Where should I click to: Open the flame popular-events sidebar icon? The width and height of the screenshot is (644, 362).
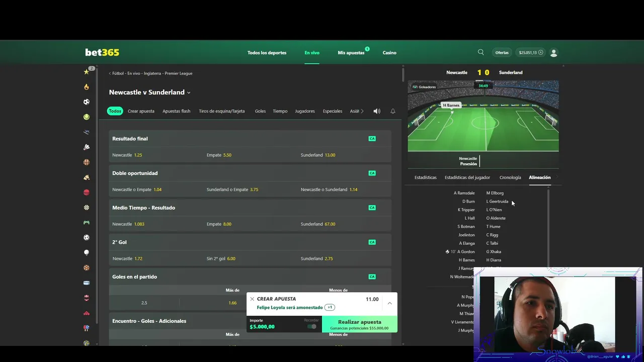coord(87,87)
